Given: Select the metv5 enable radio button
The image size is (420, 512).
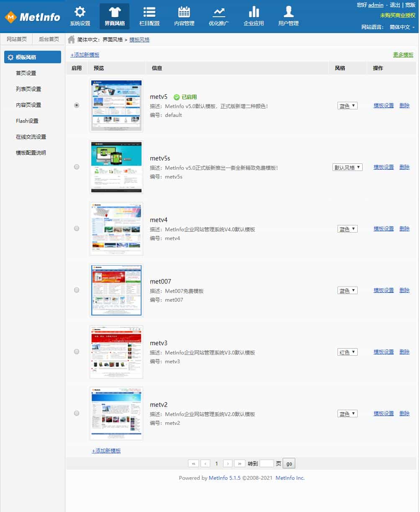Looking at the screenshot, I should coord(77,106).
